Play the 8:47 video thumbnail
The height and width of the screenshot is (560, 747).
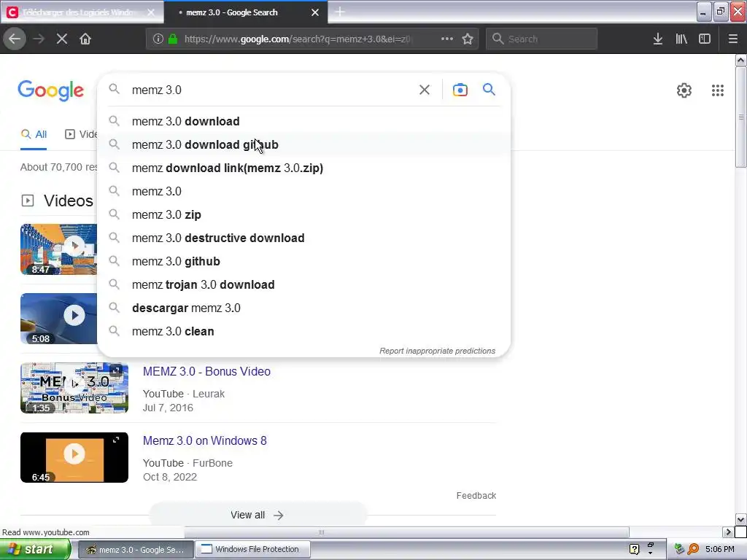coord(58,249)
